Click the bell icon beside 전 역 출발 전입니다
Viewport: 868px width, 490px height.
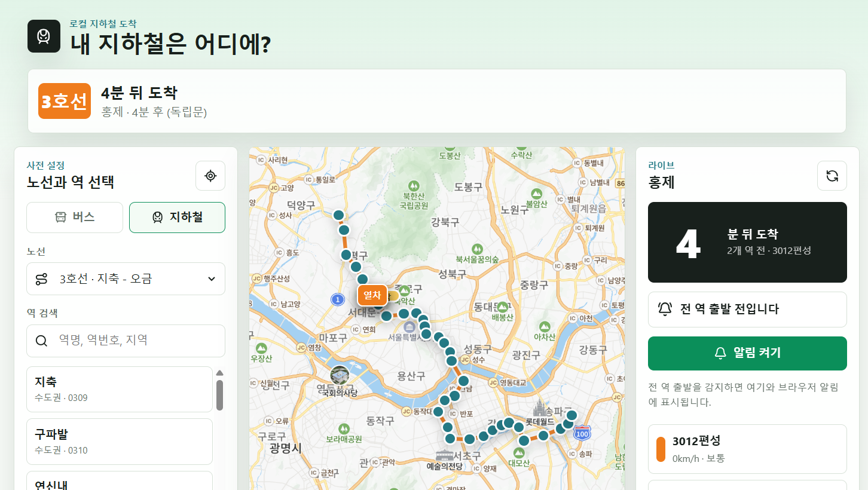click(665, 309)
